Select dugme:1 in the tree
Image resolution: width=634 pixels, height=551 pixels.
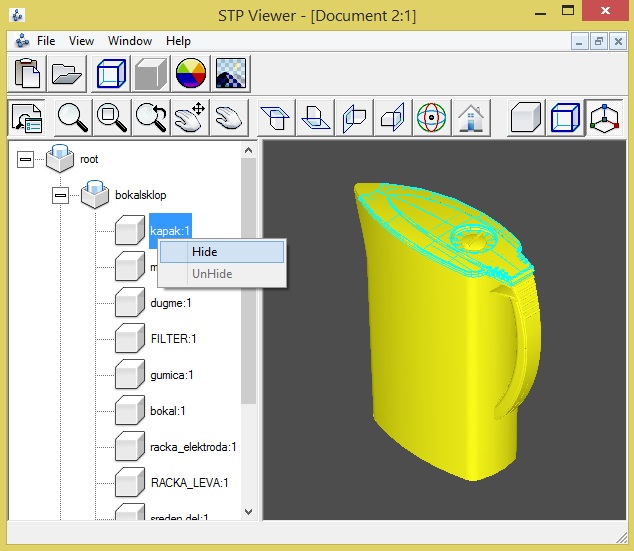click(x=171, y=303)
